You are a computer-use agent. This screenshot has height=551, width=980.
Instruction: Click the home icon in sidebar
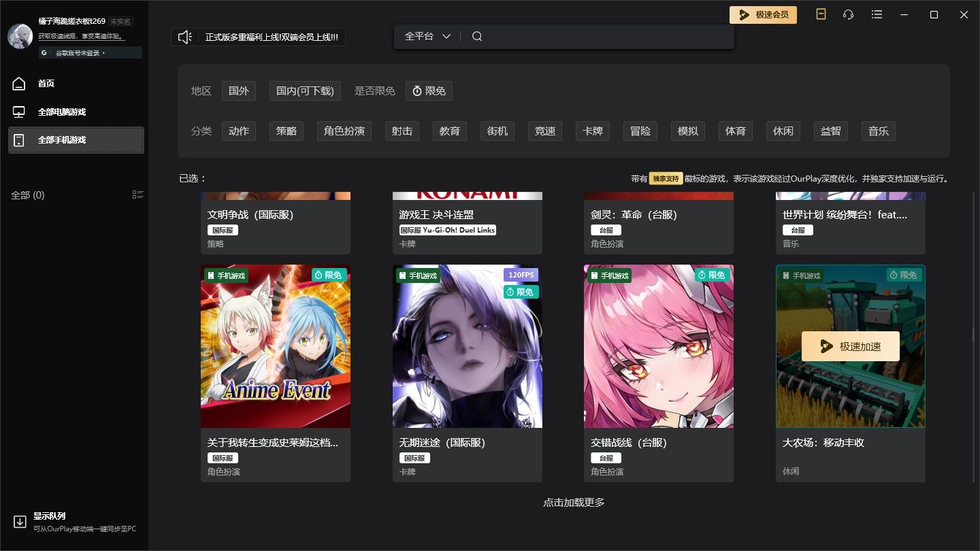[19, 84]
